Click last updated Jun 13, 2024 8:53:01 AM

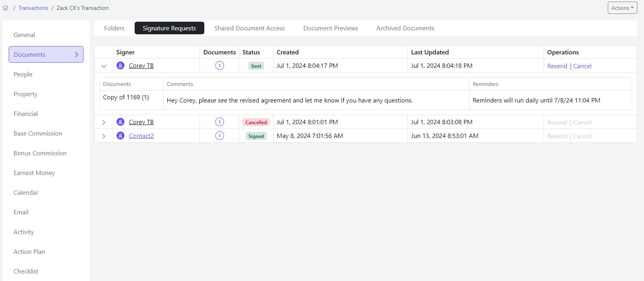(x=445, y=136)
